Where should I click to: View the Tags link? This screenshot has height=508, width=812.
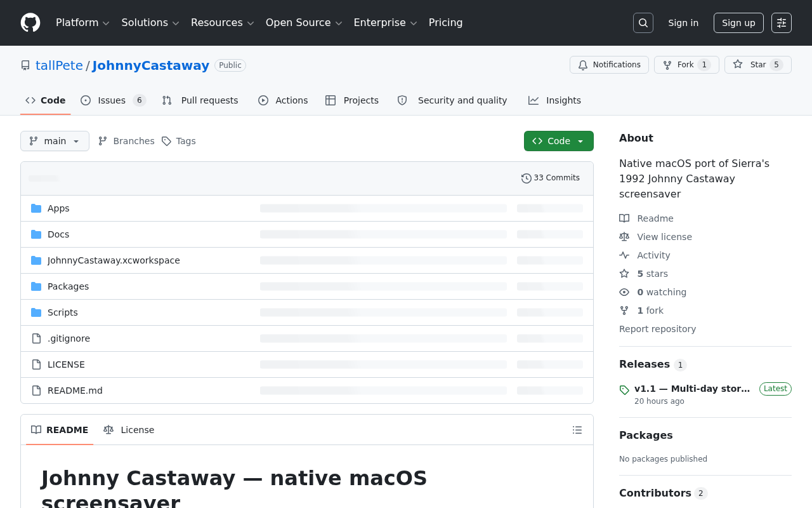[x=178, y=141]
